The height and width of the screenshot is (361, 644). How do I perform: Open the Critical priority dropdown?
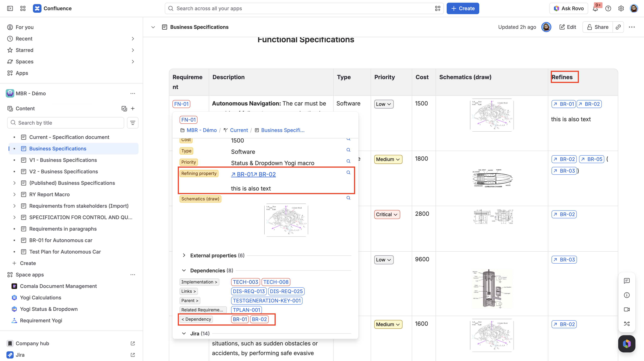pos(387,214)
